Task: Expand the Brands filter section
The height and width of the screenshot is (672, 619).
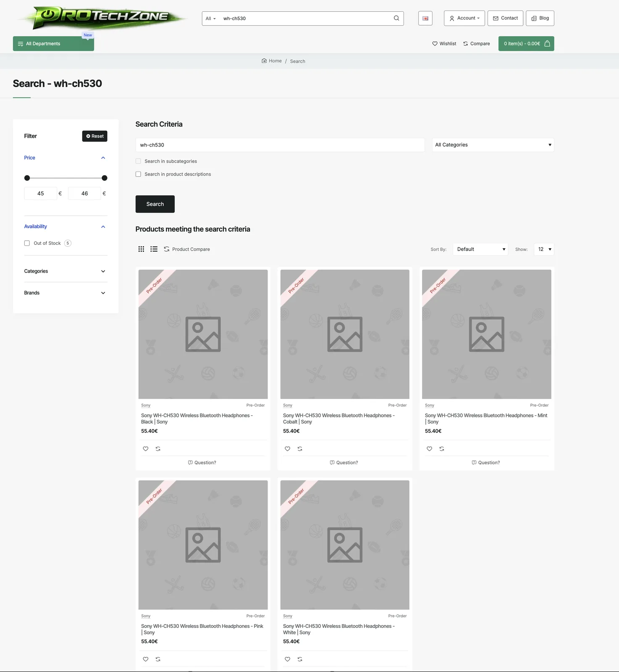Action: [x=66, y=293]
